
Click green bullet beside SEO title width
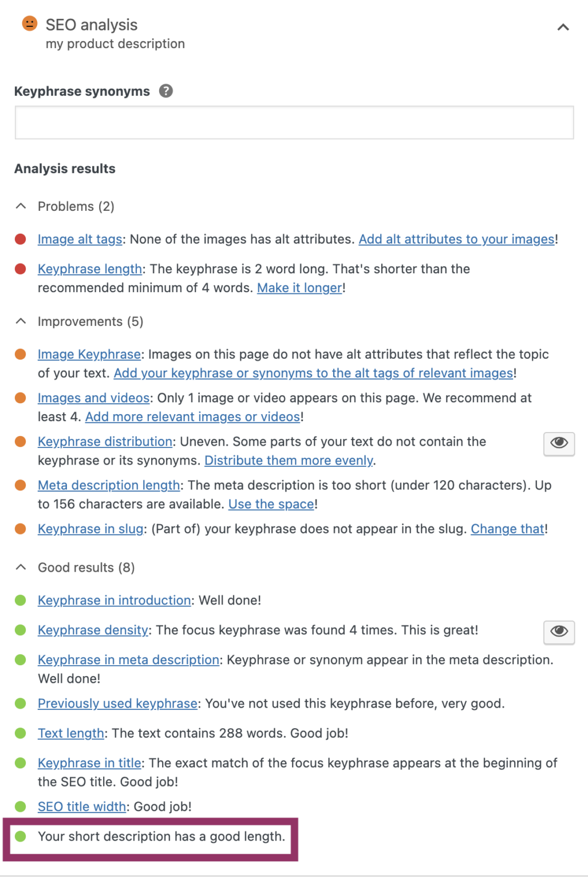coord(21,806)
